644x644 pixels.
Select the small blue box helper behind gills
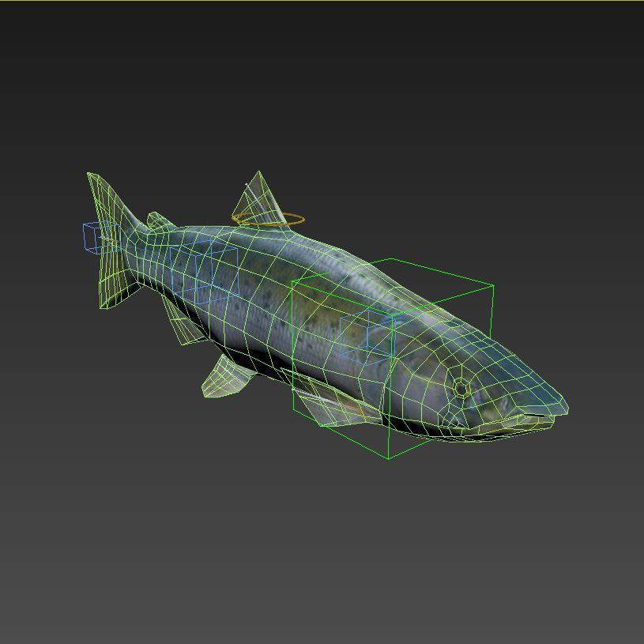coord(366,337)
